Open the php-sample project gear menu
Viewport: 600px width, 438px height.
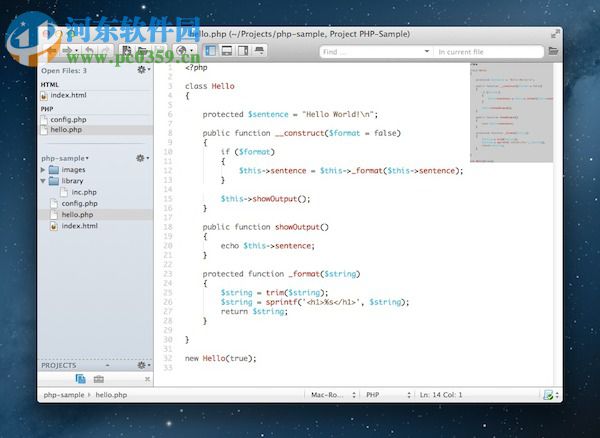tap(143, 158)
